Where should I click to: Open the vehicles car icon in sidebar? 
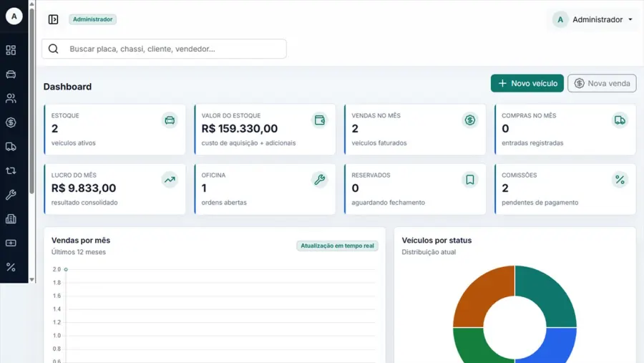click(x=11, y=74)
